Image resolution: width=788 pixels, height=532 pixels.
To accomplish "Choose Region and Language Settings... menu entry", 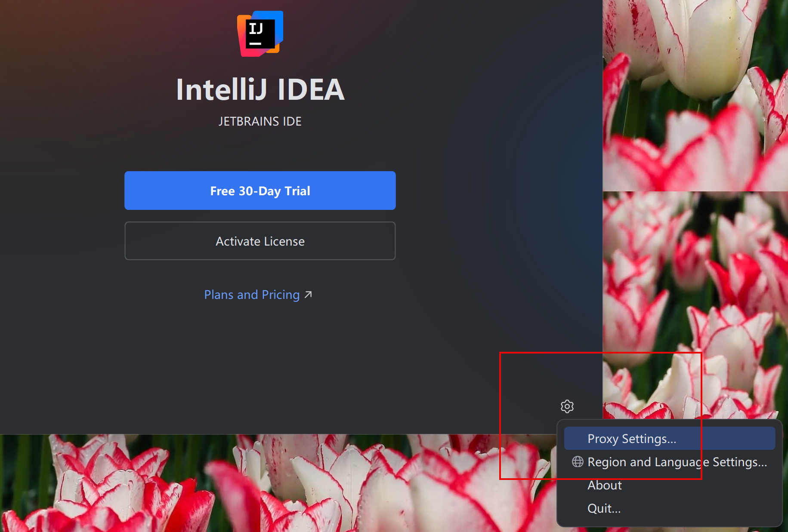I will click(x=677, y=462).
